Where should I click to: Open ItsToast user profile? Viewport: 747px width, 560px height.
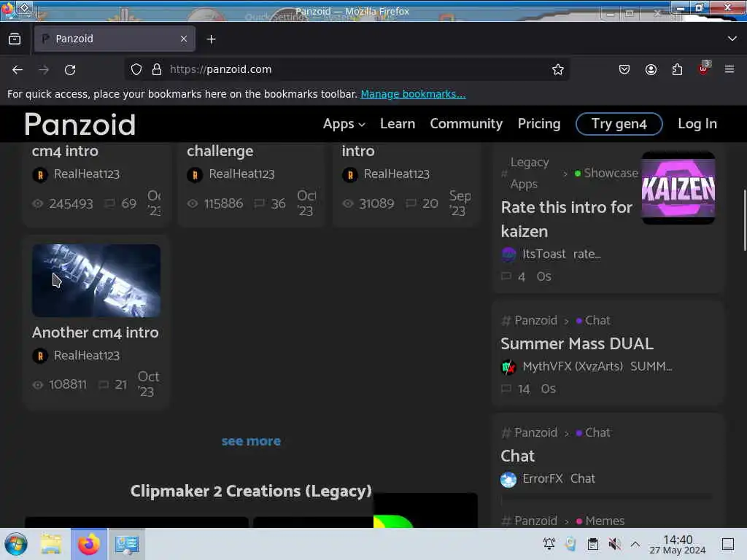(544, 254)
